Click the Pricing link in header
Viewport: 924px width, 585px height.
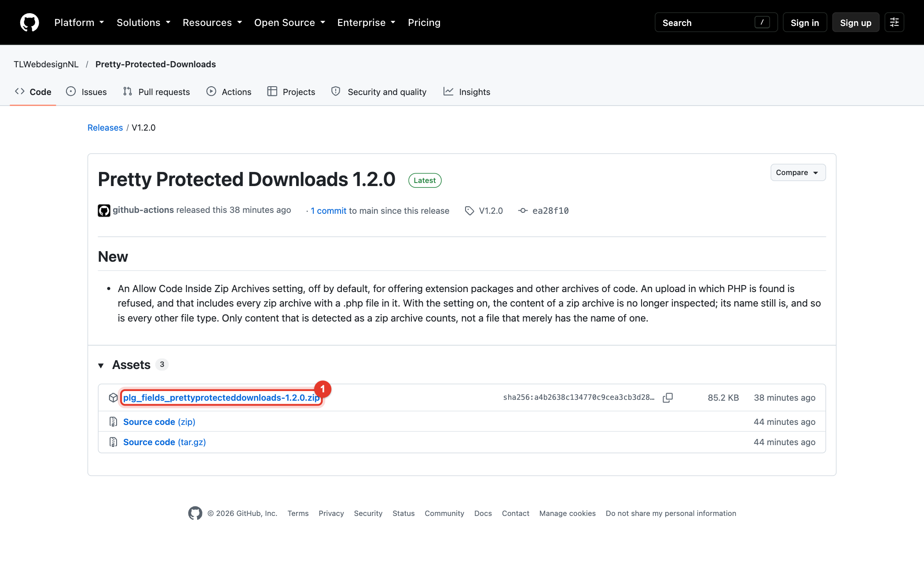(424, 22)
